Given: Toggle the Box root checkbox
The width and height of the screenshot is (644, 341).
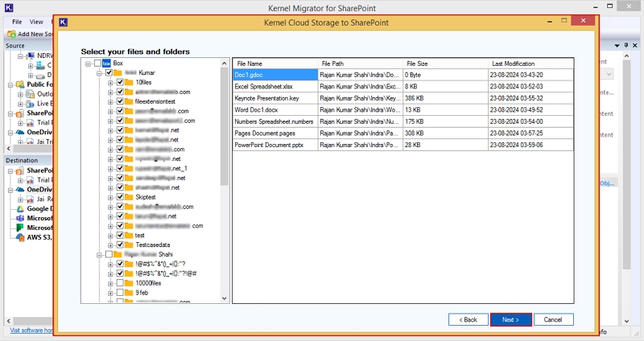Looking at the screenshot, I should pyautogui.click(x=97, y=64).
